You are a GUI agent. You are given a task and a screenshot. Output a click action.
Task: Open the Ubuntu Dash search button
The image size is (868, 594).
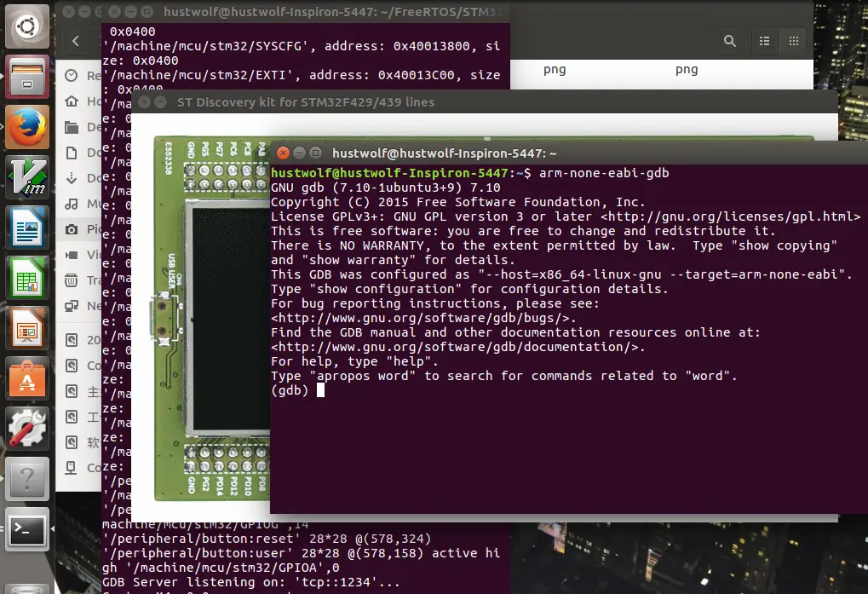click(x=26, y=26)
